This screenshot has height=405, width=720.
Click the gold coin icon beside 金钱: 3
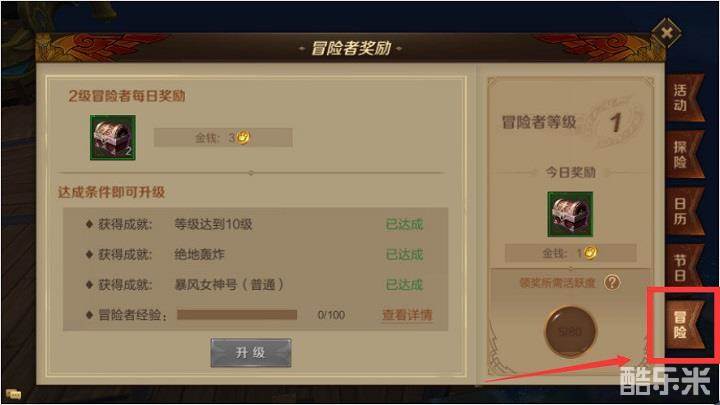click(x=243, y=137)
